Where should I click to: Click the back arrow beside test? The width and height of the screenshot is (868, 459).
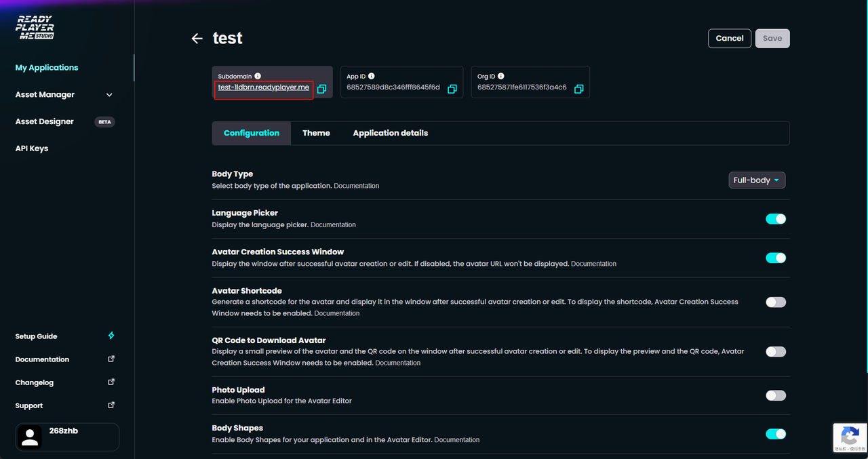click(197, 39)
